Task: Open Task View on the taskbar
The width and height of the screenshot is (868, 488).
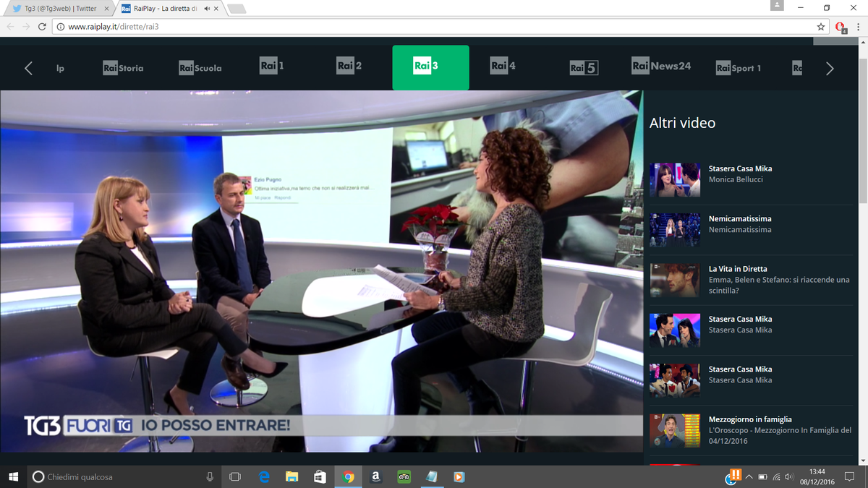Action: (235, 476)
